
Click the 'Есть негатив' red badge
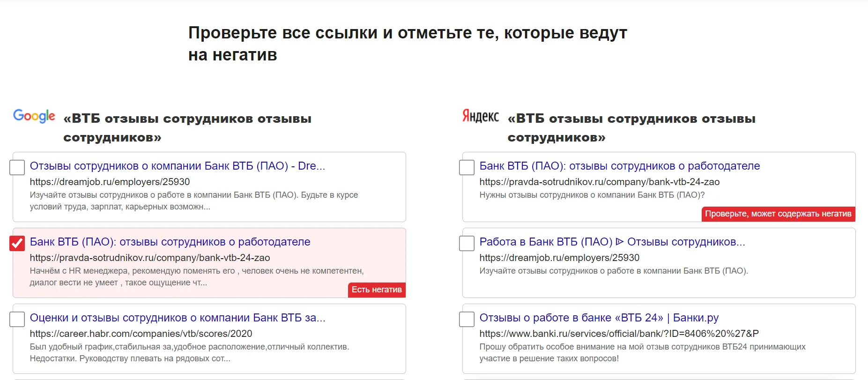(377, 290)
